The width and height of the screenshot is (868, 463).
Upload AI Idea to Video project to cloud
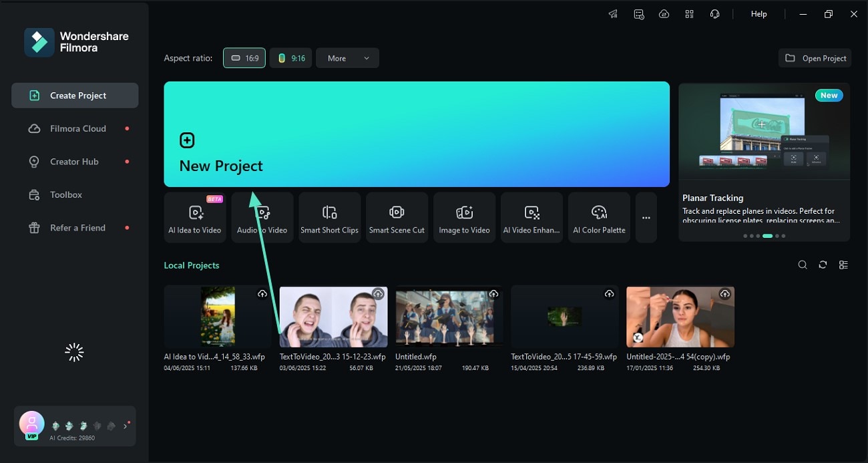click(262, 294)
